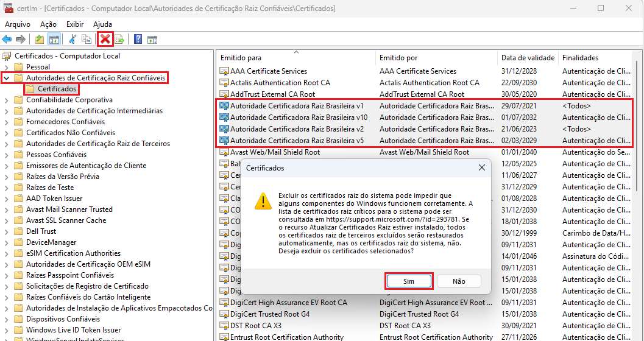Viewport: 644px width, 341px height.
Task: Click the Cut scissors icon
Action: click(x=73, y=40)
